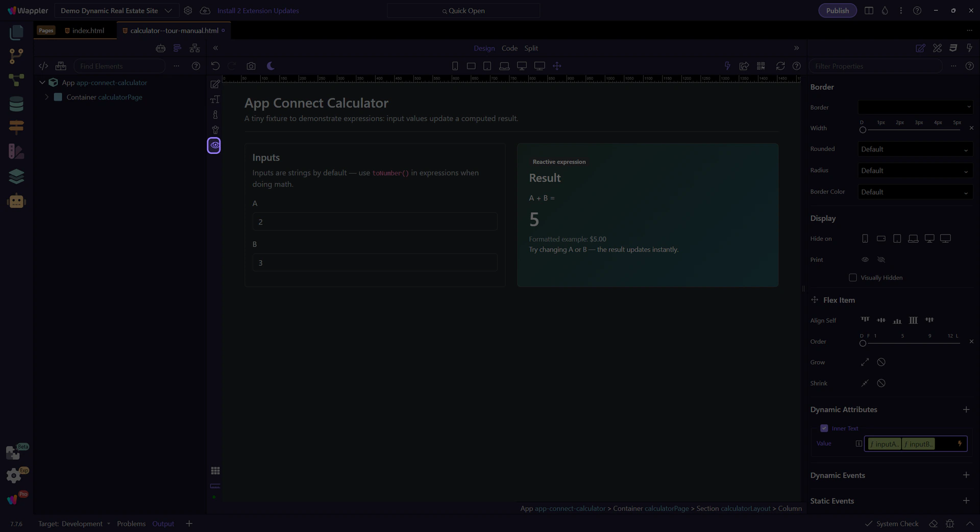Click Install 2 Extension Updates link
Image resolution: width=980 pixels, height=532 pixels.
click(258, 11)
